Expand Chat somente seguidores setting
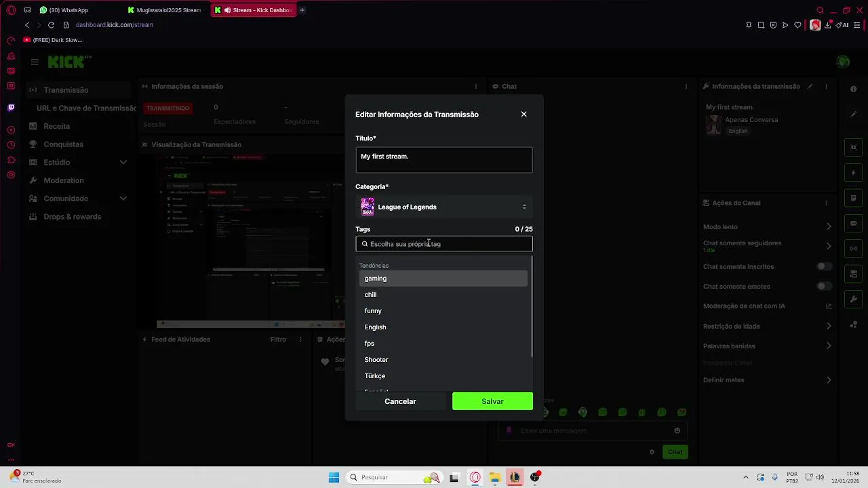868x488 pixels. click(767, 246)
